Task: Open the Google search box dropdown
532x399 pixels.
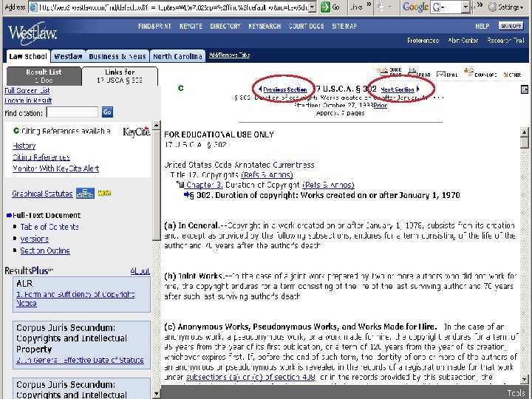Action: (x=465, y=7)
